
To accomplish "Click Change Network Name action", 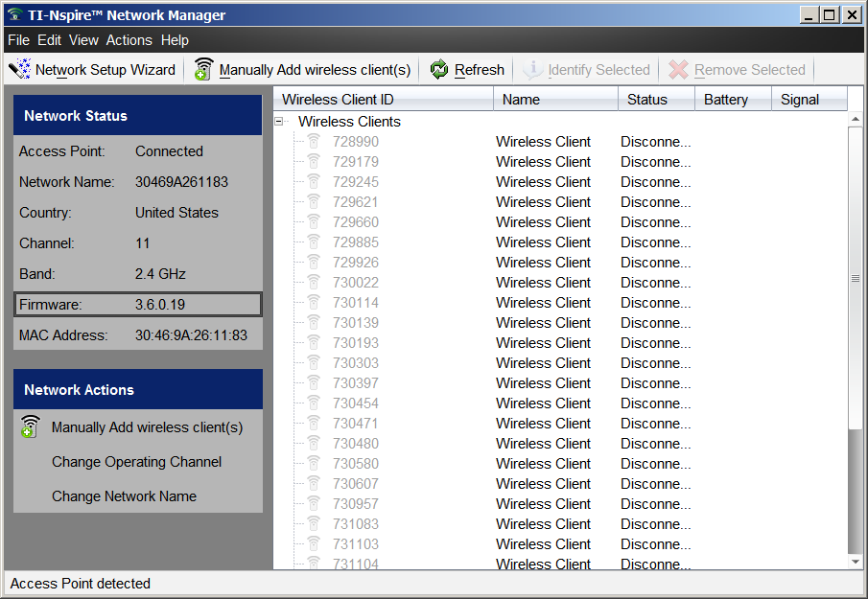I will 124,496.
